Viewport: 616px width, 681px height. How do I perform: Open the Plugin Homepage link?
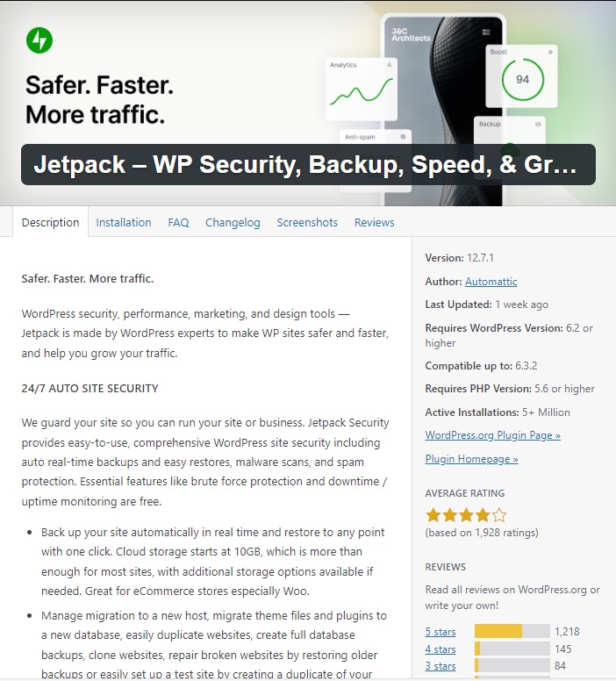coord(471,459)
